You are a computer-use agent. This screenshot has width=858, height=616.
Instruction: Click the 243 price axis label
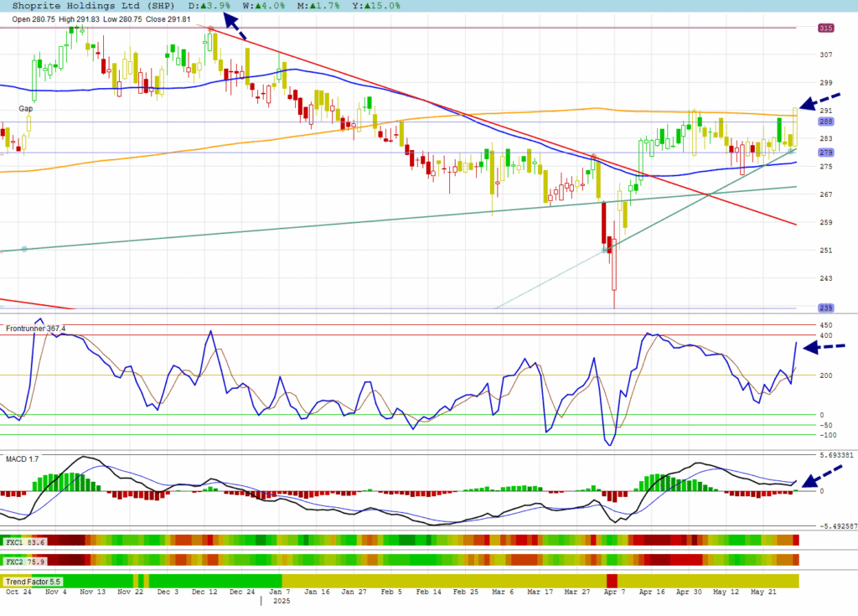pyautogui.click(x=825, y=278)
